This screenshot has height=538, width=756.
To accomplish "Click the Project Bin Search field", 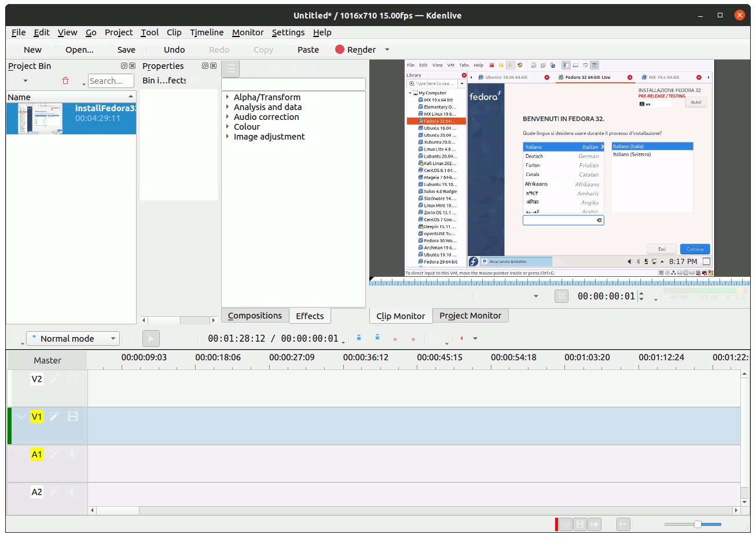I will [111, 81].
